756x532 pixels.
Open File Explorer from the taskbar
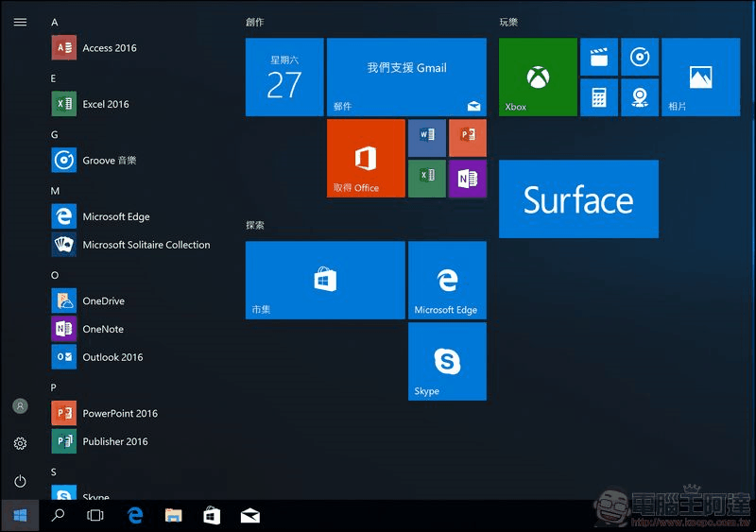(x=174, y=516)
